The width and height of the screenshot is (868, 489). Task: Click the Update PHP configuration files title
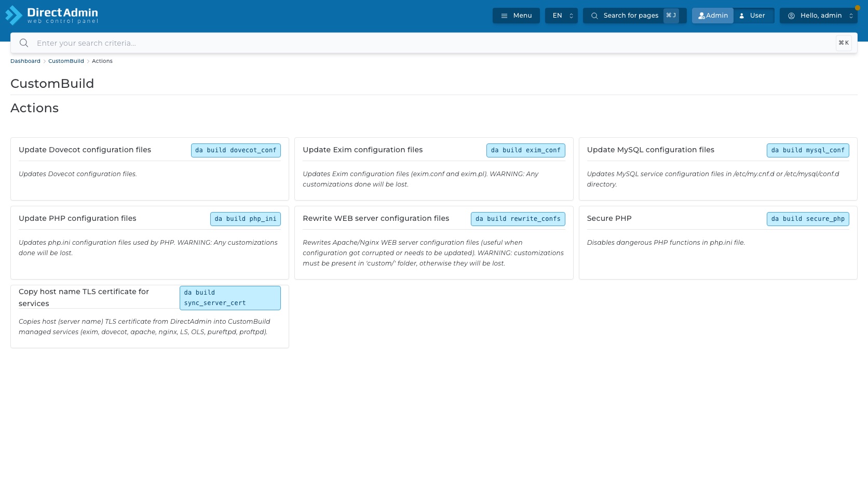pos(77,218)
